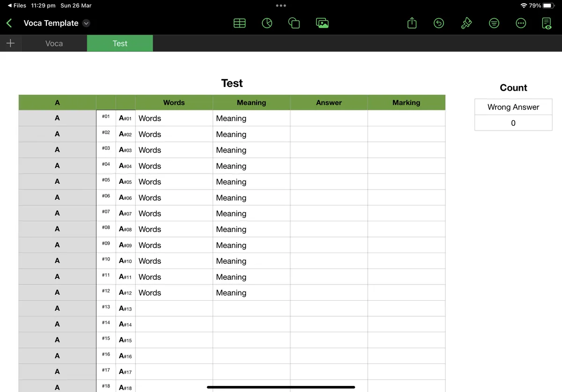Viewport: 562px width, 392px height.
Task: Expand the Voca Template title dropdown
Action: (x=86, y=23)
